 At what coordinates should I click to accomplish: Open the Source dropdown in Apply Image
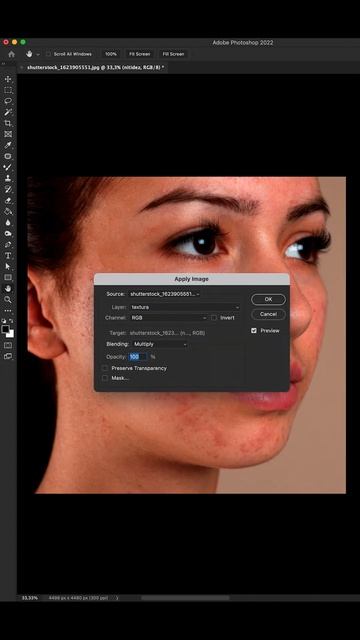tap(164, 294)
